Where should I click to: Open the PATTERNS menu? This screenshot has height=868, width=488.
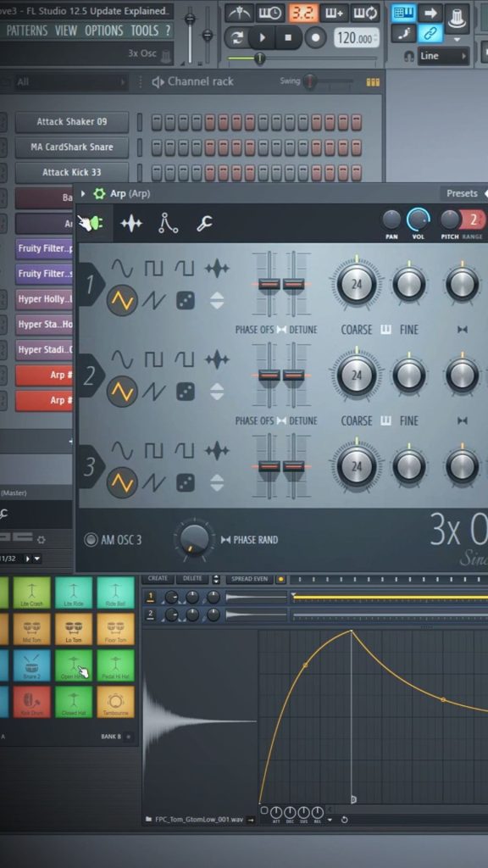pos(26,31)
